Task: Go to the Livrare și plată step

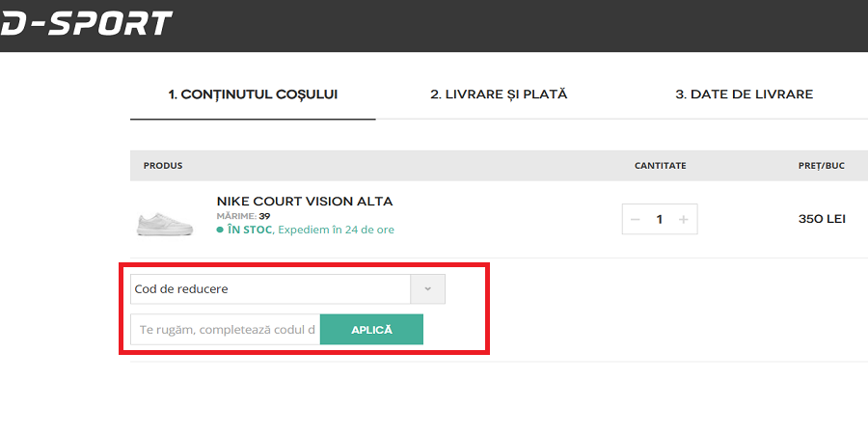Action: click(499, 95)
